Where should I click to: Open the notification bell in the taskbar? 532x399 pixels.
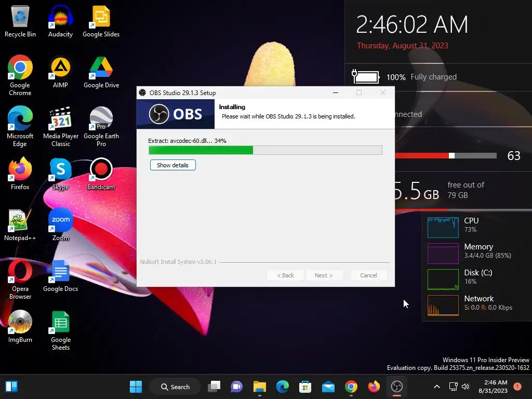pyautogui.click(x=517, y=387)
